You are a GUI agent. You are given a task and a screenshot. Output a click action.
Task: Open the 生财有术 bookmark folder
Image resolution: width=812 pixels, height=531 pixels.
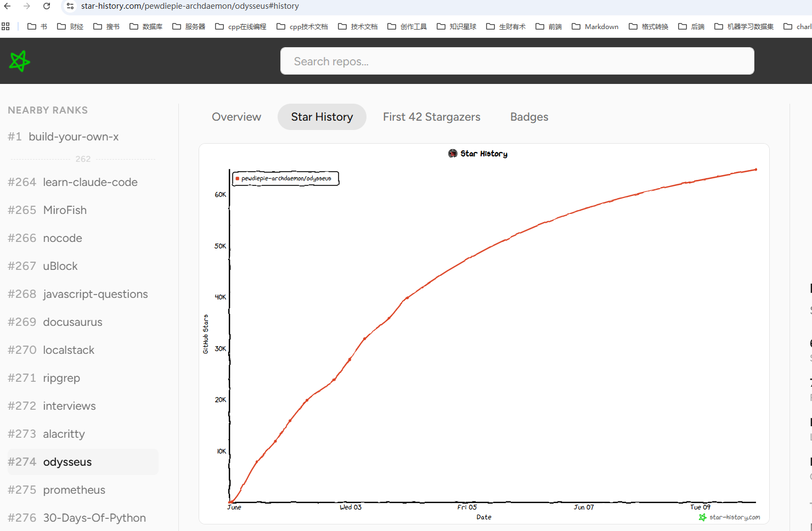(x=506, y=26)
